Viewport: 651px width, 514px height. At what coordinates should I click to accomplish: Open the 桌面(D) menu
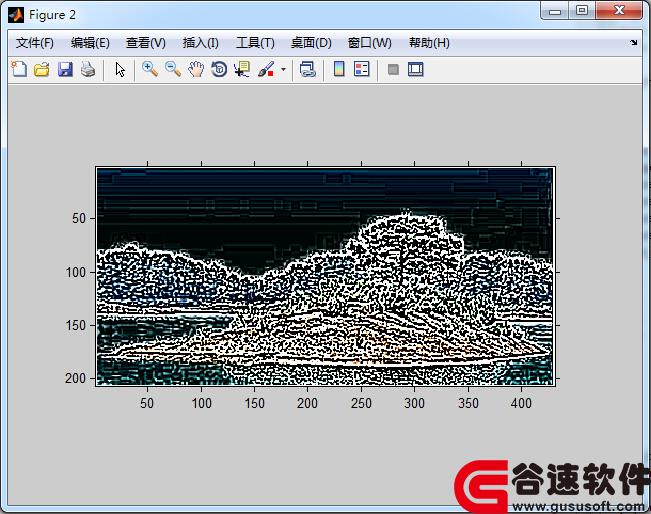pyautogui.click(x=311, y=43)
